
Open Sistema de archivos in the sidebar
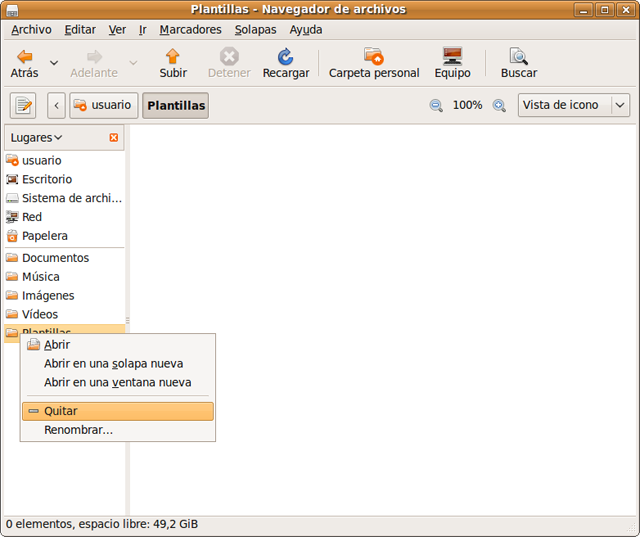click(x=71, y=198)
